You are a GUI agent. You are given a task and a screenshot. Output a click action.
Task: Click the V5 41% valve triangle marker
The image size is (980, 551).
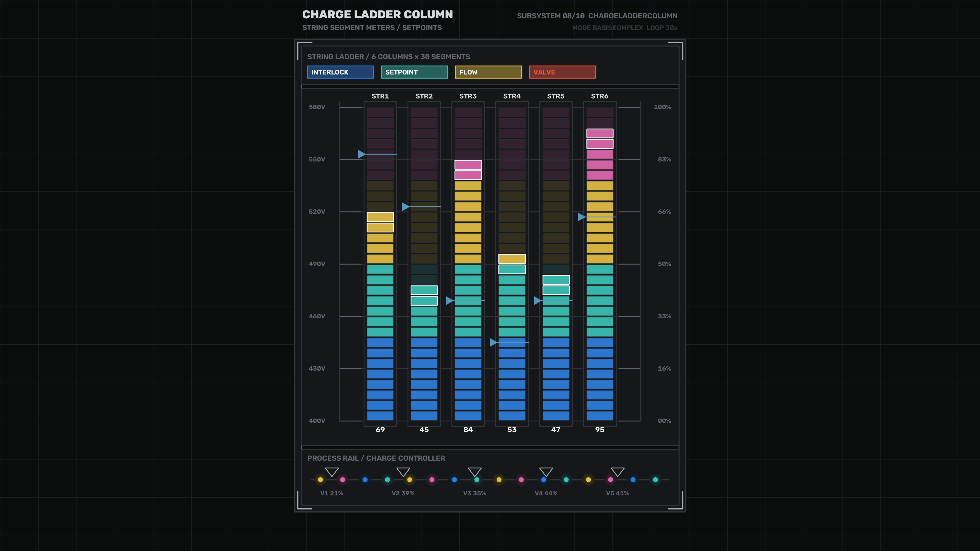click(x=617, y=472)
